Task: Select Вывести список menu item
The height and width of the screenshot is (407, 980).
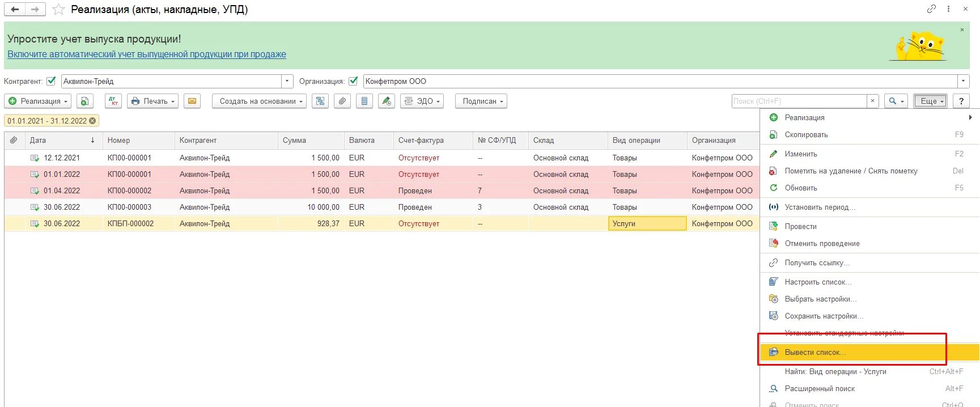Action: coord(869,352)
